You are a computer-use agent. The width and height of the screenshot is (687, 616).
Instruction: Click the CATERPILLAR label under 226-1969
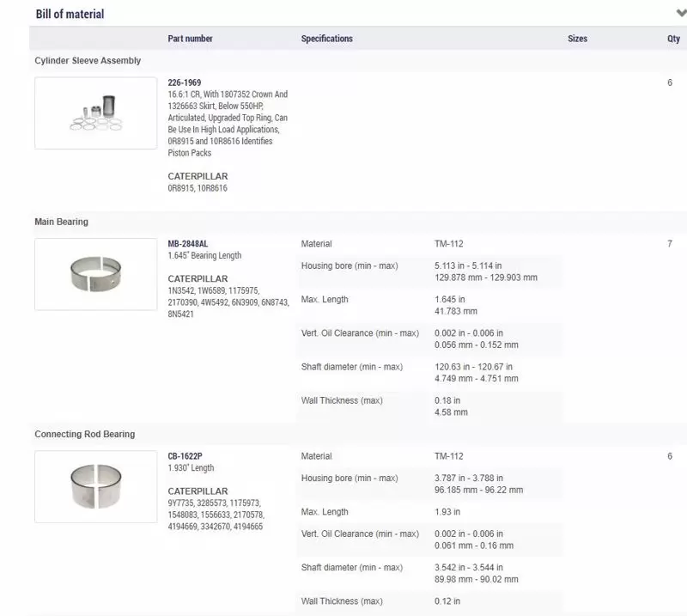click(198, 176)
